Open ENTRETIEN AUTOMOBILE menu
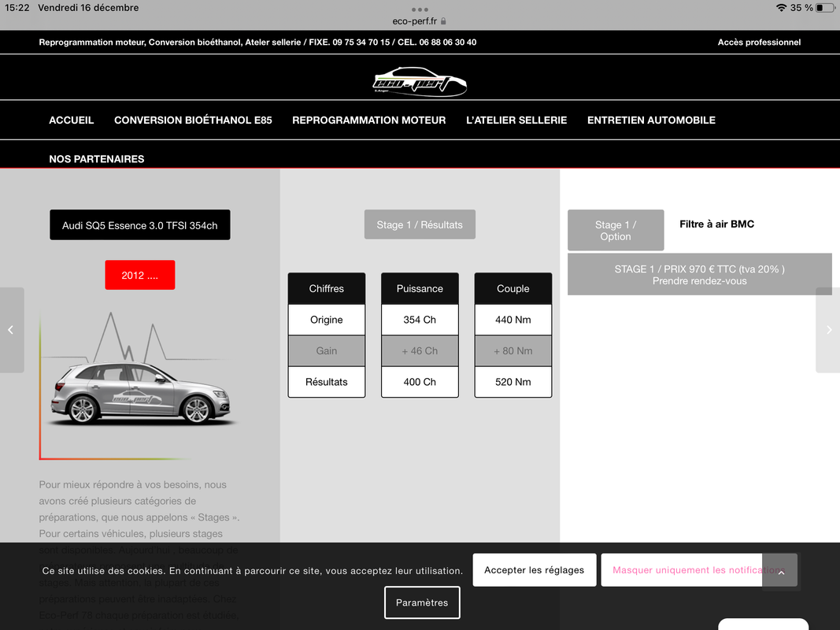 point(651,120)
